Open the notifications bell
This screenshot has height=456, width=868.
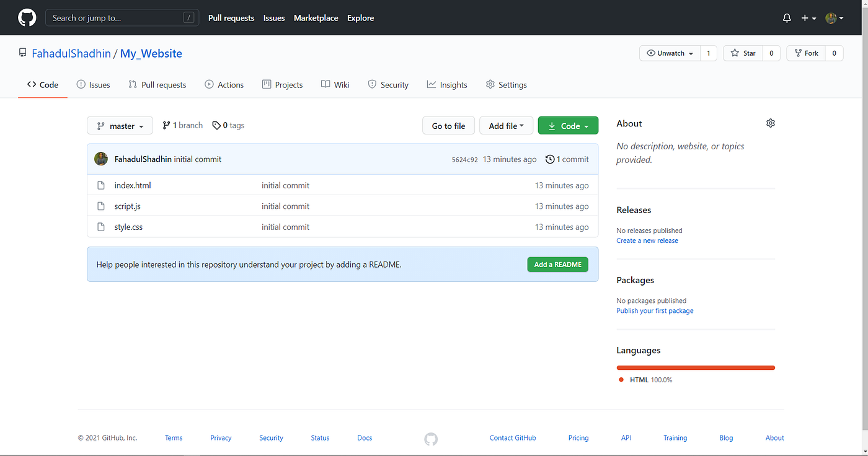787,18
